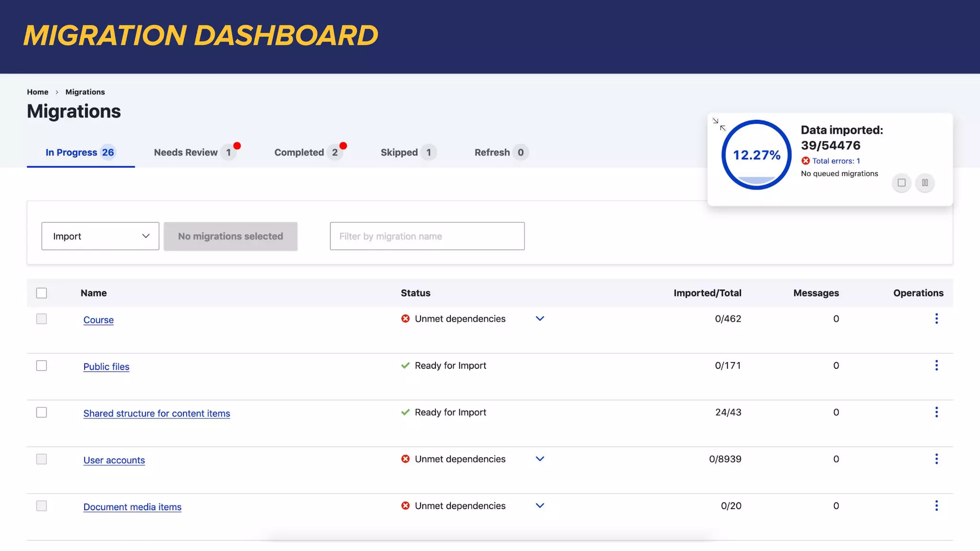
Task: Open operations menu for Public files
Action: (936, 365)
